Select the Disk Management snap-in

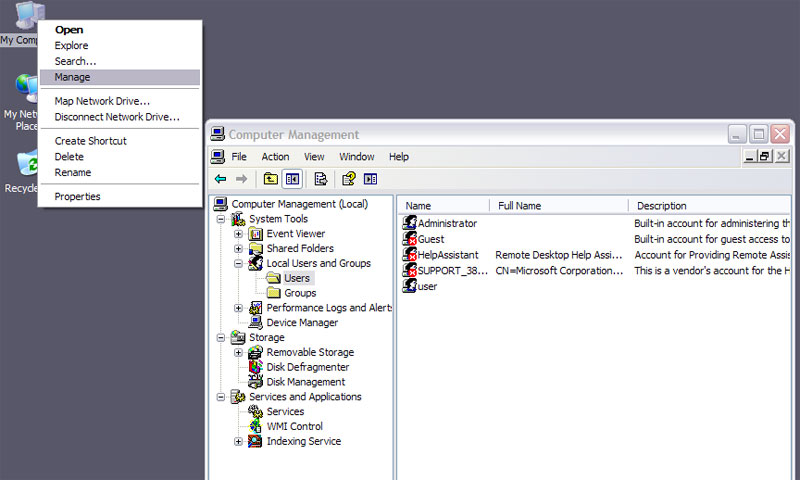click(x=305, y=382)
